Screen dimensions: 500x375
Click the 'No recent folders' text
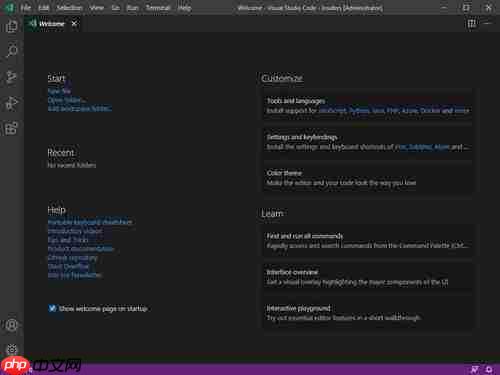(x=72, y=165)
